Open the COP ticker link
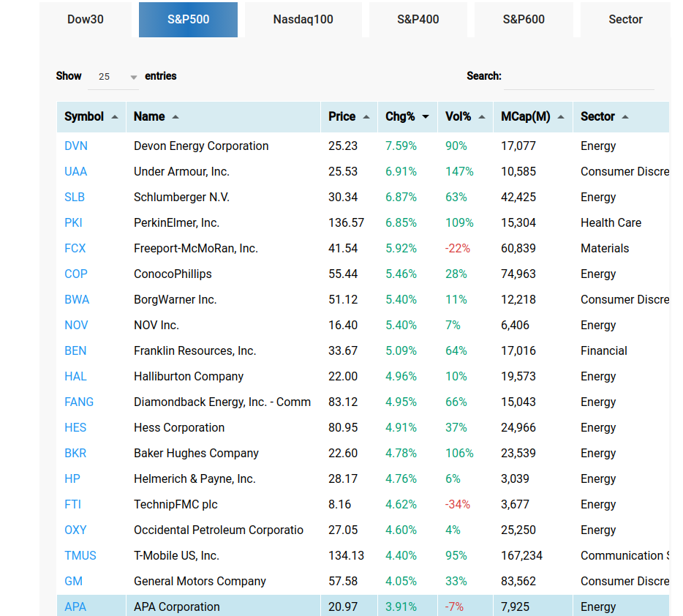 [x=76, y=274]
